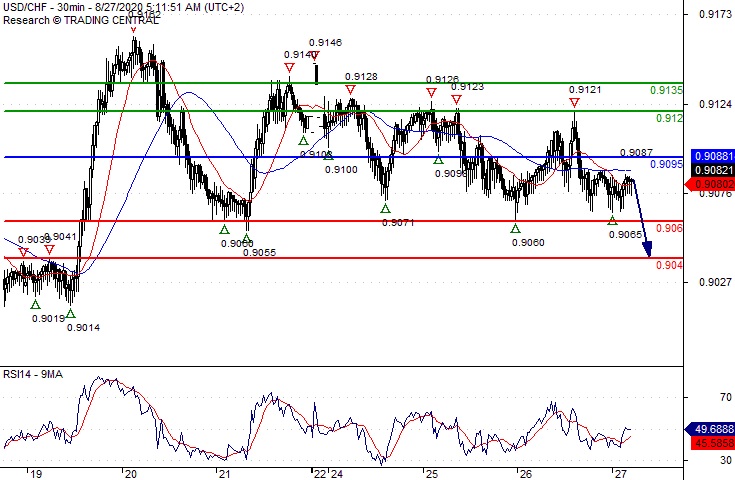The width and height of the screenshot is (735, 480).
Task: Click date label 25 on time axis
Action: pyautogui.click(x=432, y=474)
